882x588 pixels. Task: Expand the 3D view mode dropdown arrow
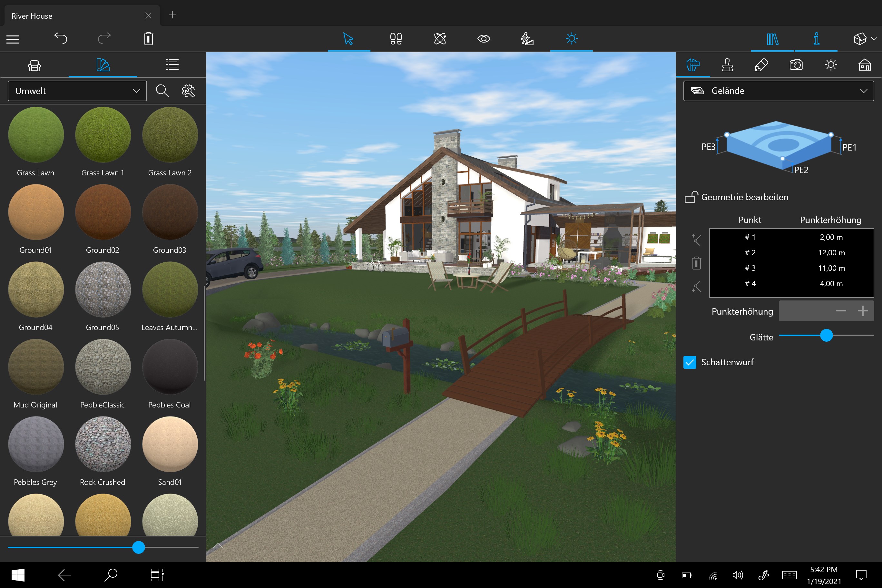point(873,39)
